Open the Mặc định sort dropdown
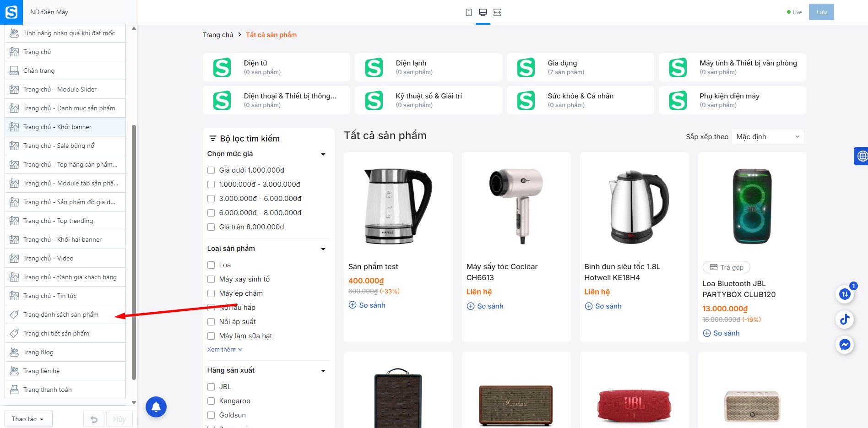This screenshot has height=428, width=868. click(768, 137)
